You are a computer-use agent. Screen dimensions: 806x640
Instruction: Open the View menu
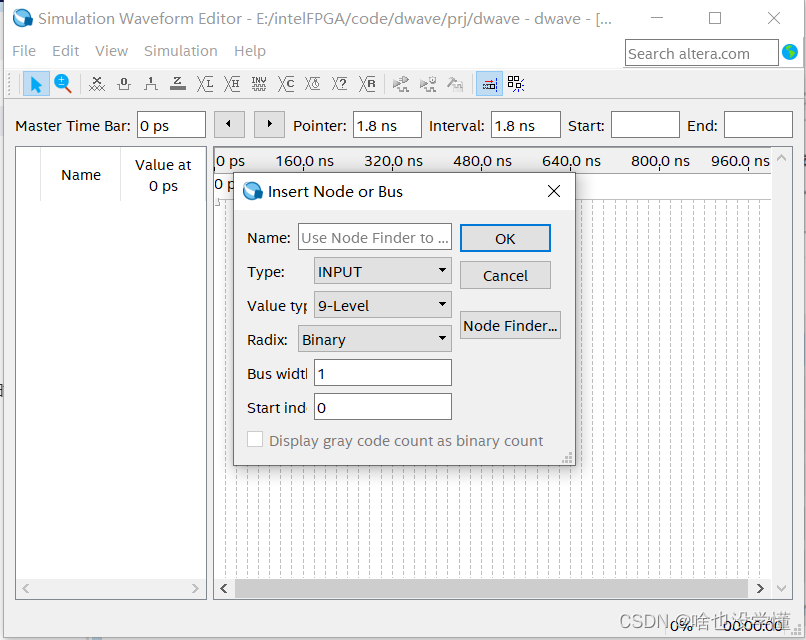(x=111, y=51)
